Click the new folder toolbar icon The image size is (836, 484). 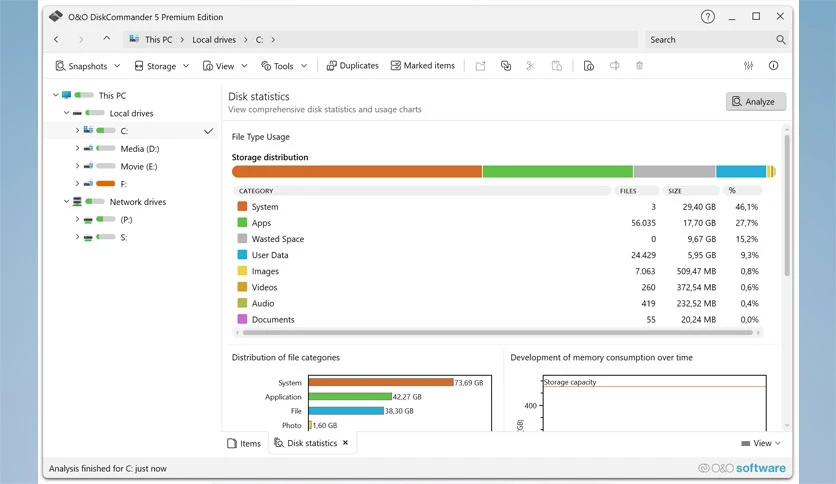pos(480,66)
